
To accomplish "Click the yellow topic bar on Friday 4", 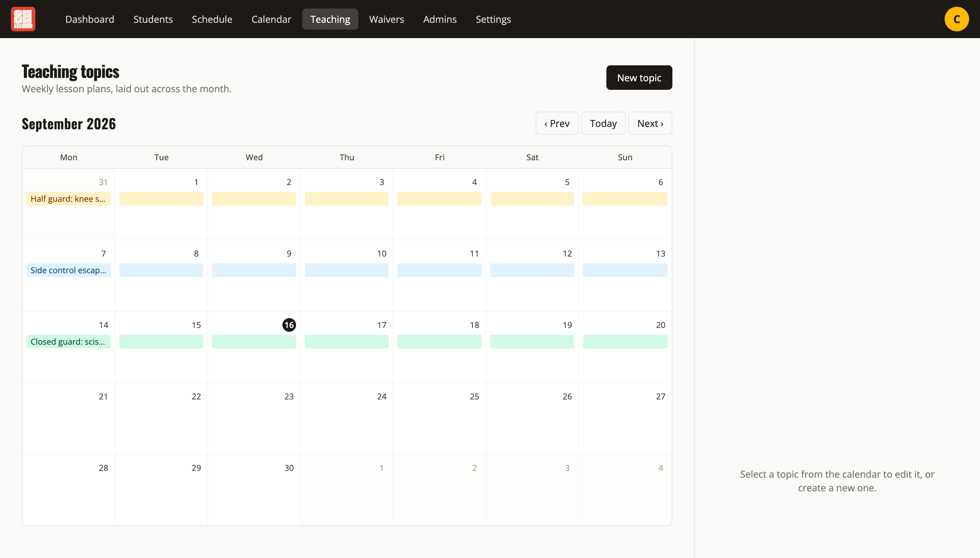I will [439, 199].
